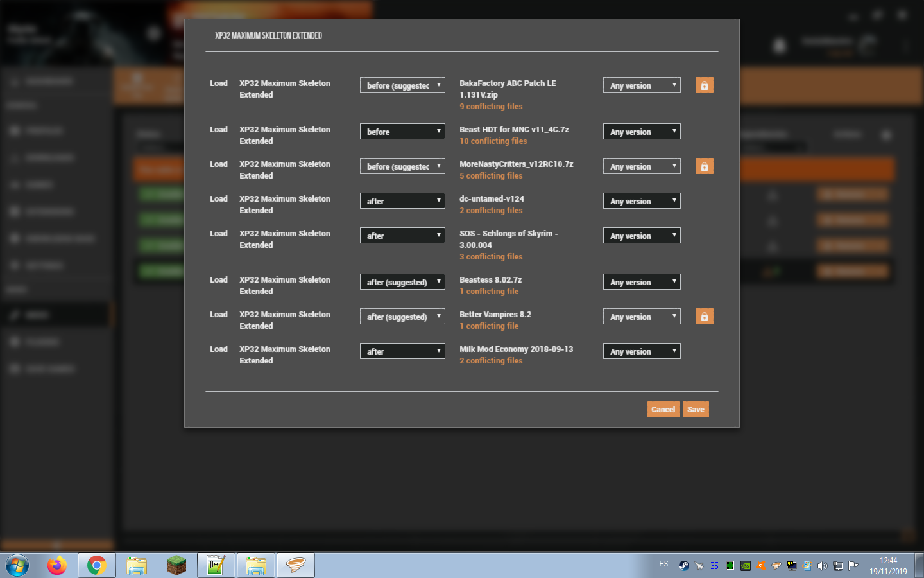Open the Any version dropdown for SOS - Schlongs of Skyrim
This screenshot has width=924, height=578.
tap(642, 236)
